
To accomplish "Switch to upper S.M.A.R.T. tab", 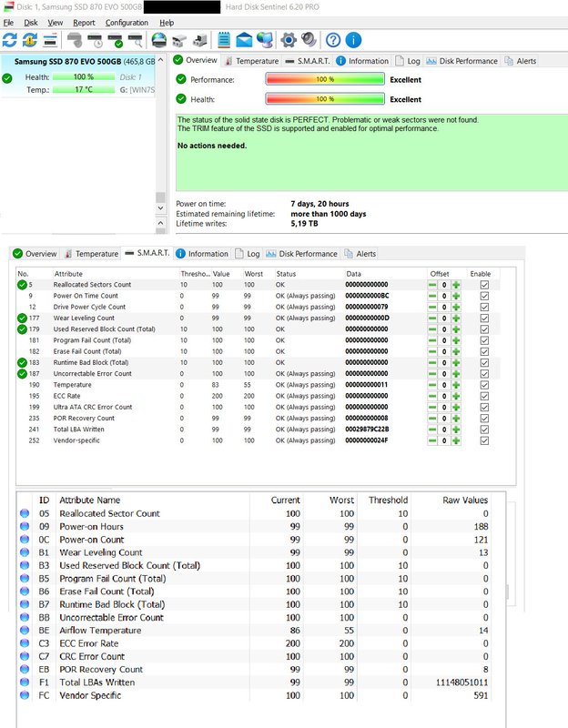I will tap(308, 61).
